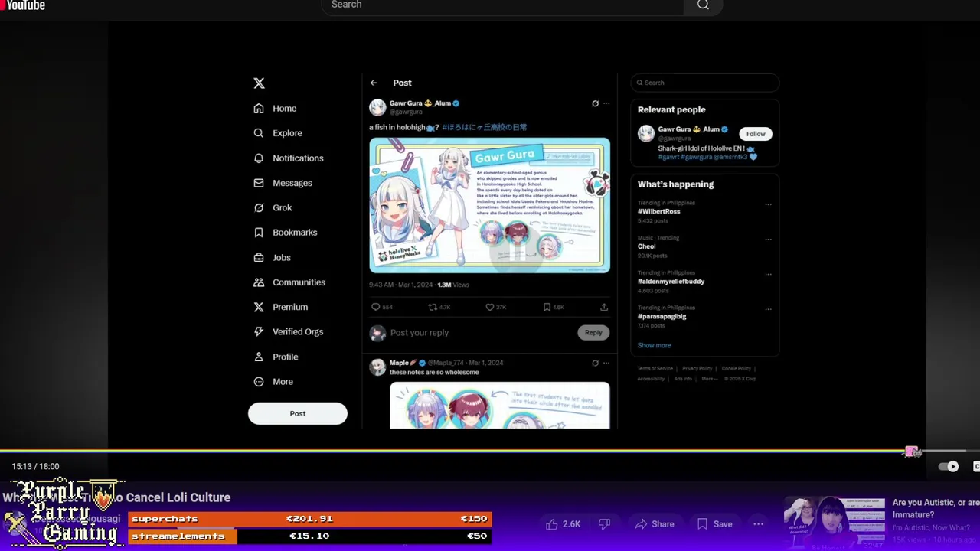Open Cookie Policy footer link
980x551 pixels.
737,369
